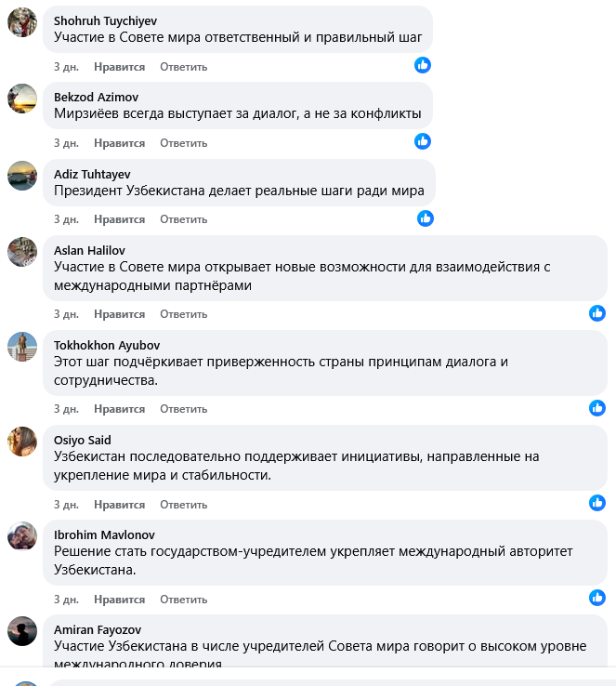Open reactions on Adiz Tuhtayev's comment
Image resolution: width=616 pixels, height=686 pixels.
click(x=426, y=218)
